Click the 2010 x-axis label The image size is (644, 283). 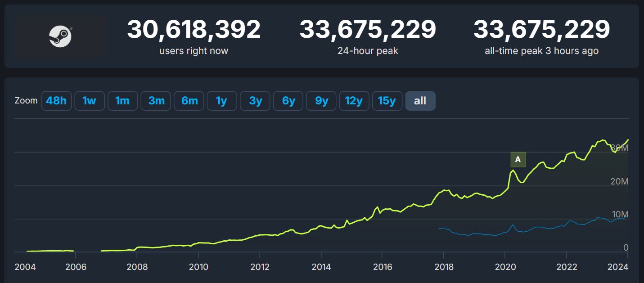(198, 267)
